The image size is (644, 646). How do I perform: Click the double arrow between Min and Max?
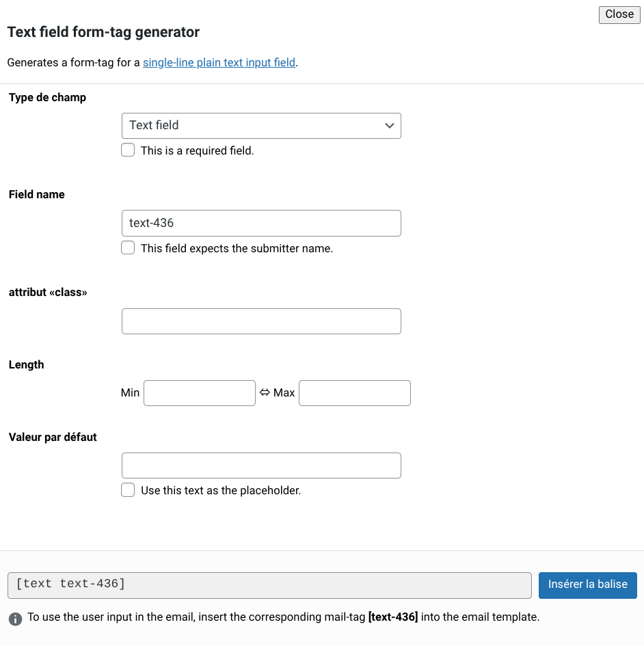click(265, 393)
